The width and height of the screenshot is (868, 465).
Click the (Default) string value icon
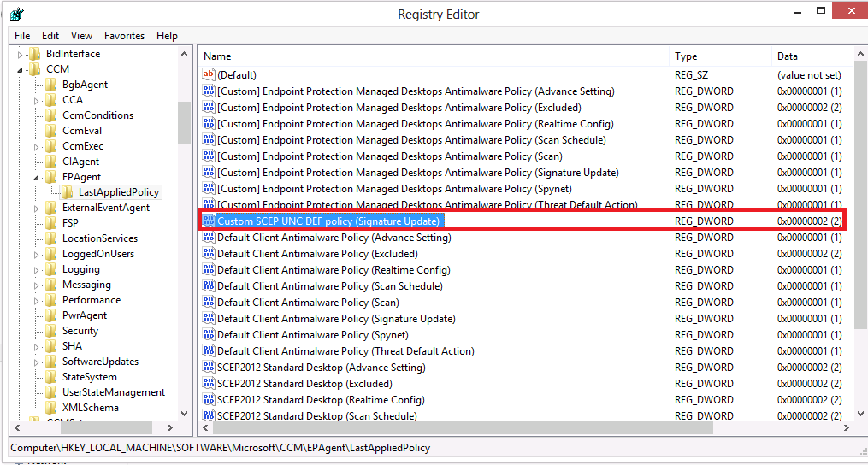[x=208, y=74]
